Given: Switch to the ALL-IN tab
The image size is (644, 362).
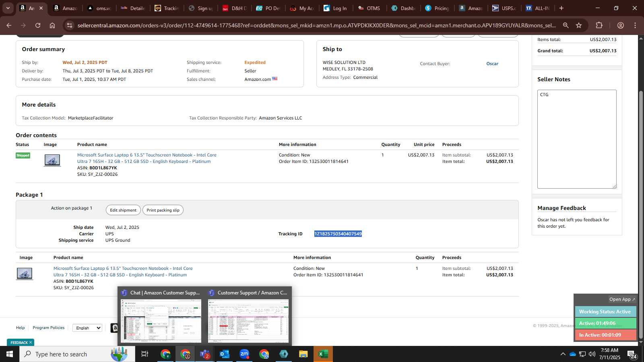Looking at the screenshot, I should (538, 8).
